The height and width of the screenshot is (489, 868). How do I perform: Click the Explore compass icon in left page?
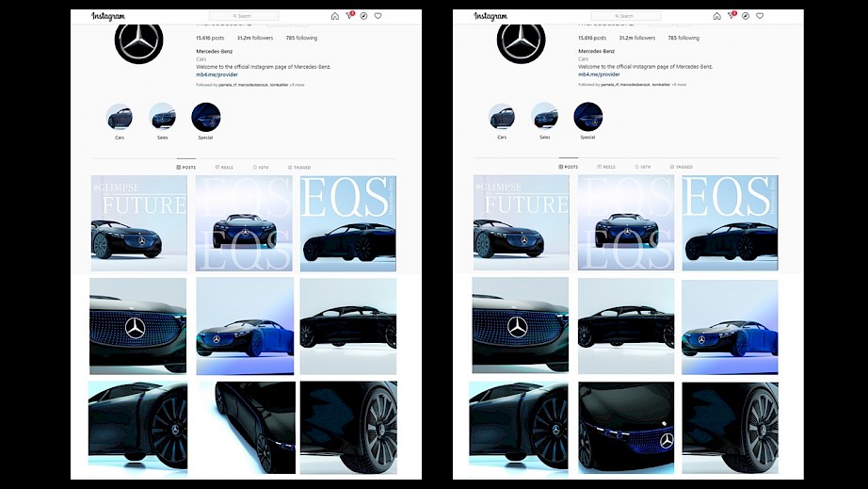(x=363, y=16)
